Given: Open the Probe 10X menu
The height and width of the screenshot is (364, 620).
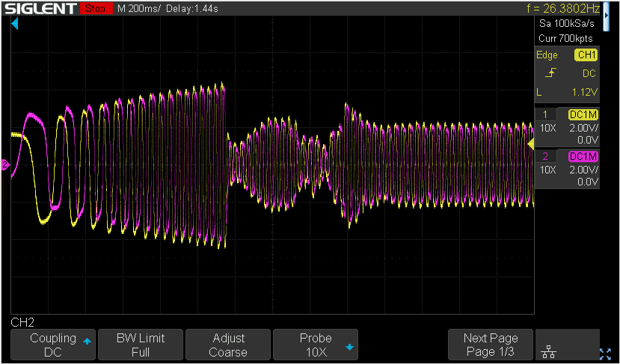Looking at the screenshot, I should 316,345.
